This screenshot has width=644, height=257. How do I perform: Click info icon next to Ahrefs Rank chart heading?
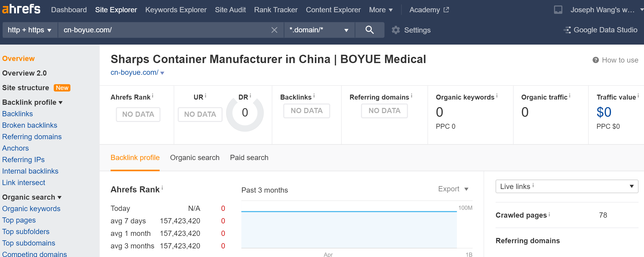(x=162, y=188)
